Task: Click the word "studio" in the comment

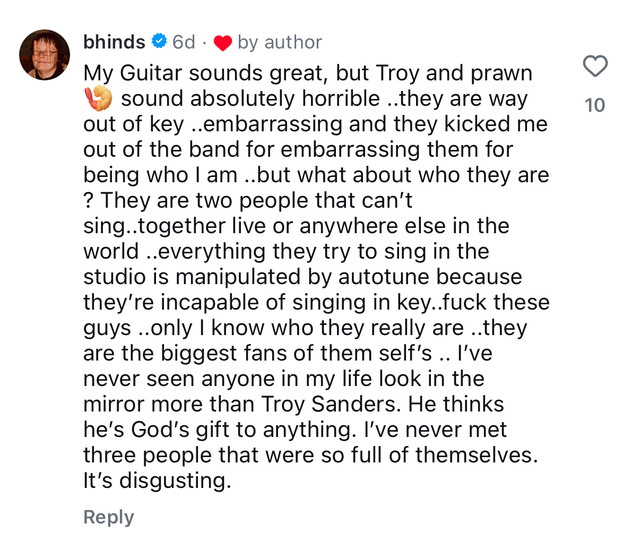Action: coord(114,276)
